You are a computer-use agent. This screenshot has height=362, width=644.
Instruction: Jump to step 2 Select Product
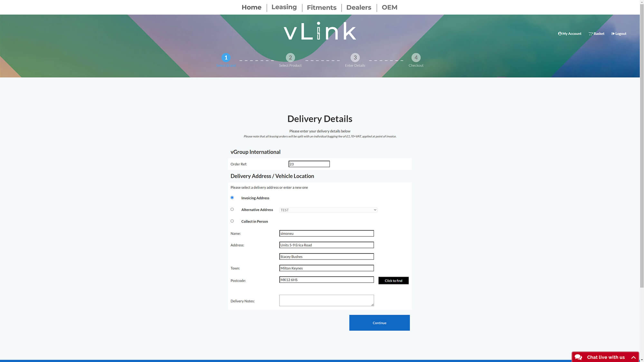coord(290,58)
